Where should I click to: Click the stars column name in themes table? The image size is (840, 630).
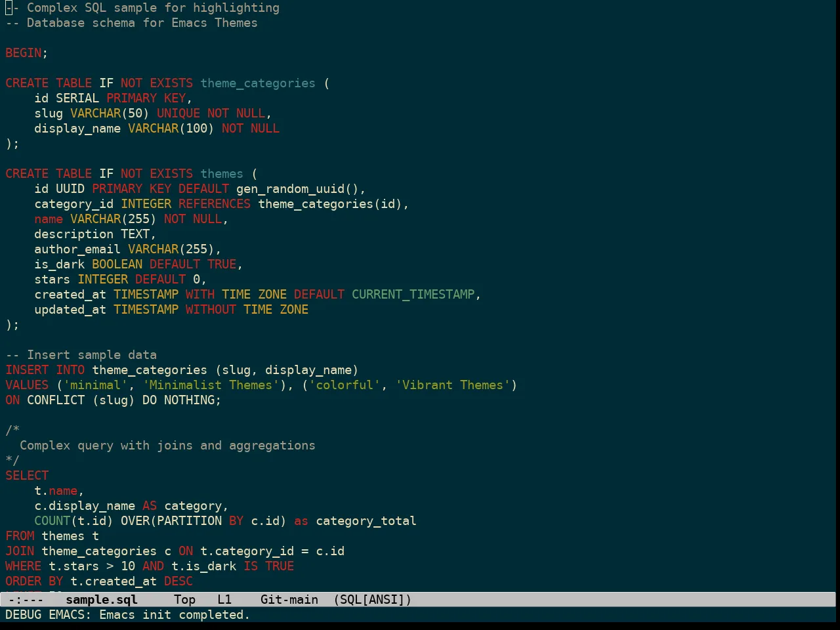(x=52, y=279)
